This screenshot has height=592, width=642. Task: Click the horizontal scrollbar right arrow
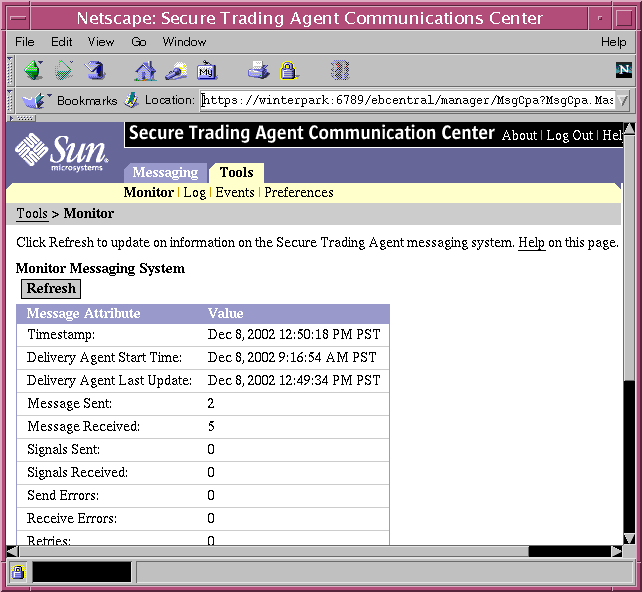click(617, 551)
